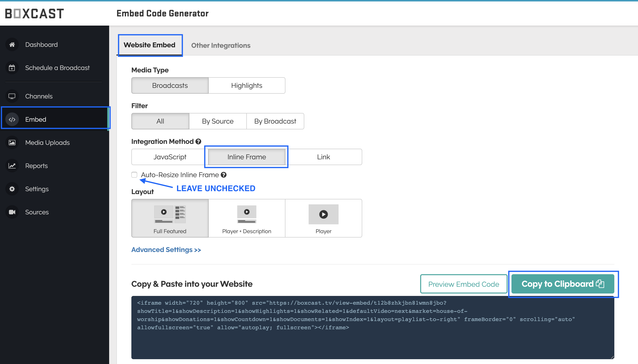Open the Website Embed tab
The width and height of the screenshot is (638, 364).
coord(150,45)
